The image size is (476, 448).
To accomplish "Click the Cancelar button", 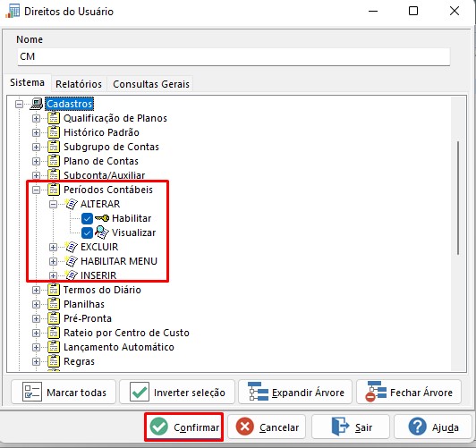I will (x=267, y=427).
